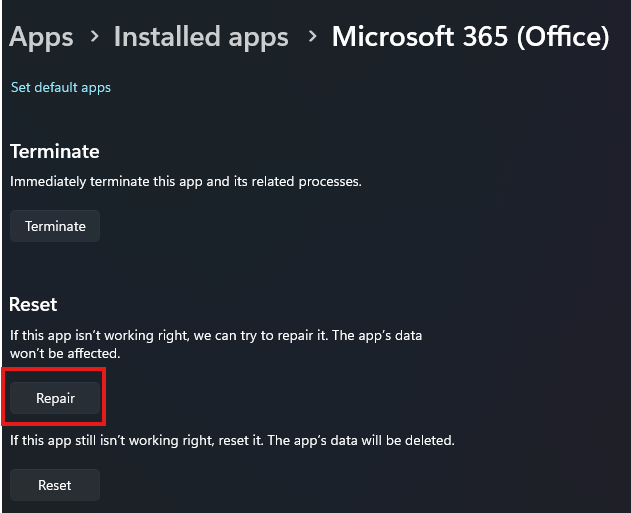Go back to Apps breadcrumb
631x513 pixels.
click(x=41, y=37)
